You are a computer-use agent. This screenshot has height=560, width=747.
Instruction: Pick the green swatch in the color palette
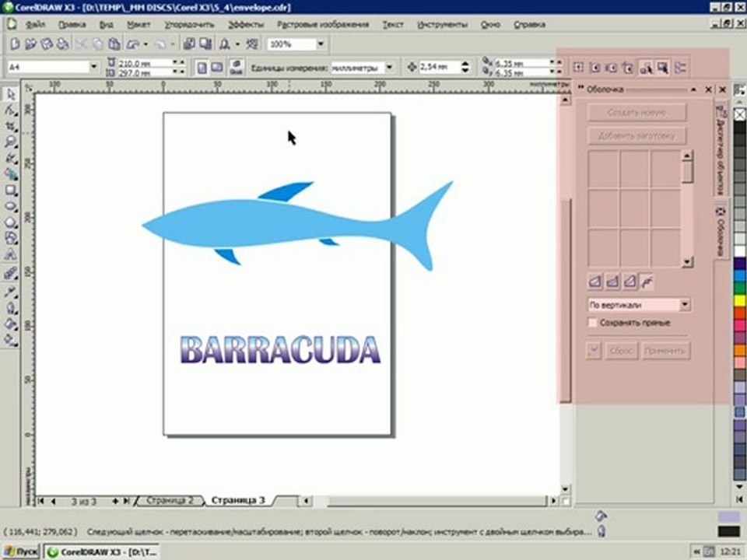point(739,288)
